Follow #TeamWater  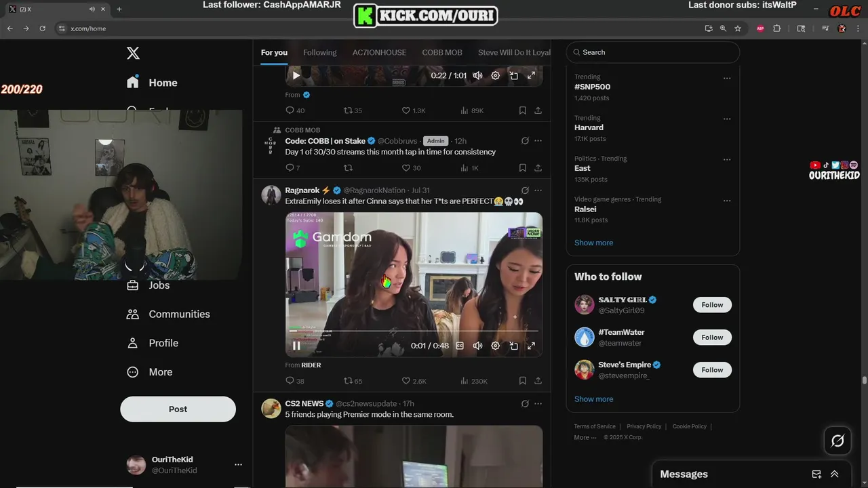click(x=712, y=338)
